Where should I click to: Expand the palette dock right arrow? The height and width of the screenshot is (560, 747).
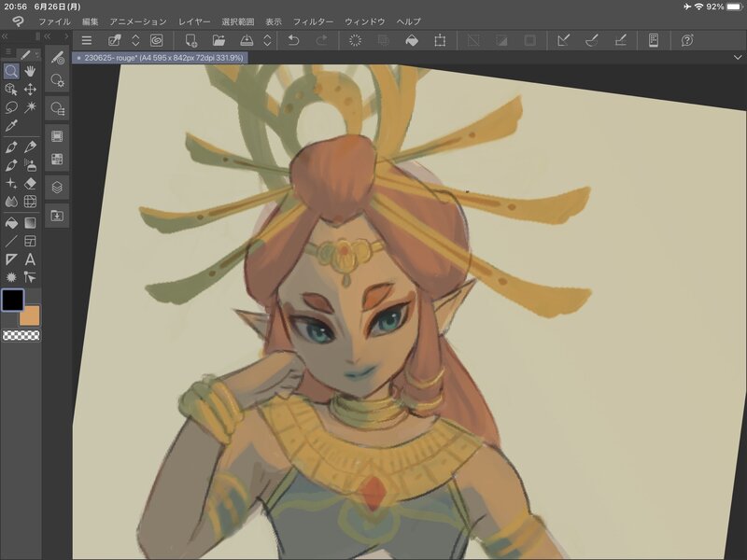click(x=66, y=36)
